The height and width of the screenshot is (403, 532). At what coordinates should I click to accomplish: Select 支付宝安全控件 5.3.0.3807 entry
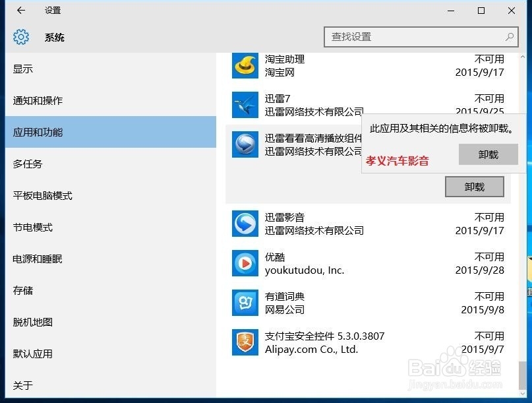pos(325,336)
